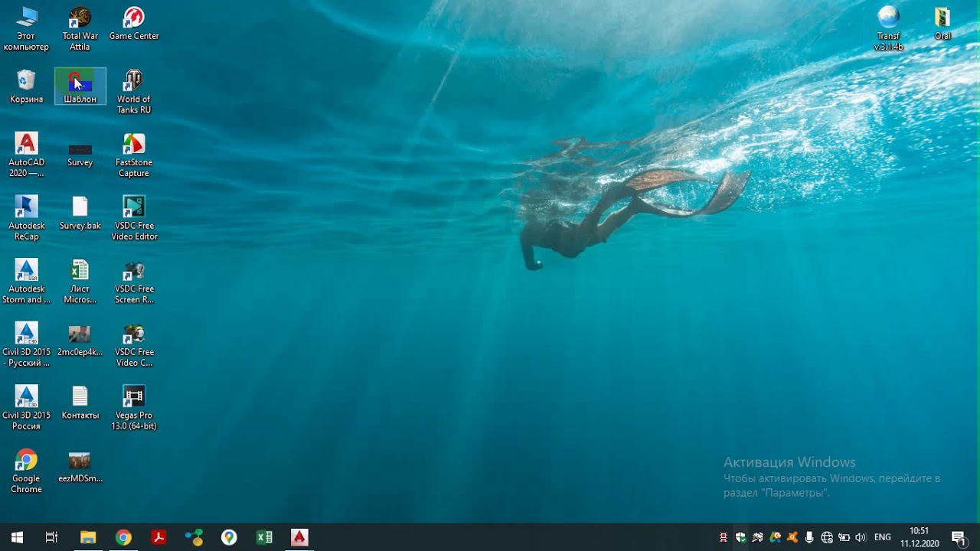This screenshot has width=980, height=551.
Task: Open Windows Security from the tray
Action: (x=740, y=537)
